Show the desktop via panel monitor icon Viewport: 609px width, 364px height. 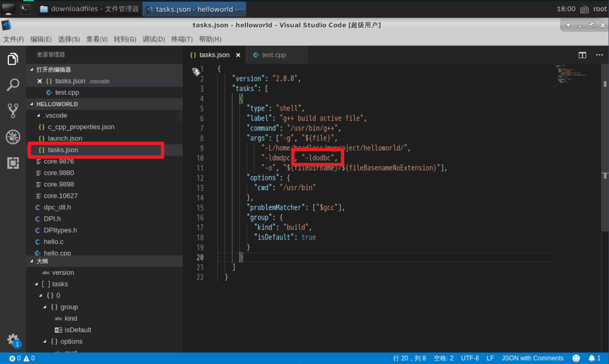8,9
